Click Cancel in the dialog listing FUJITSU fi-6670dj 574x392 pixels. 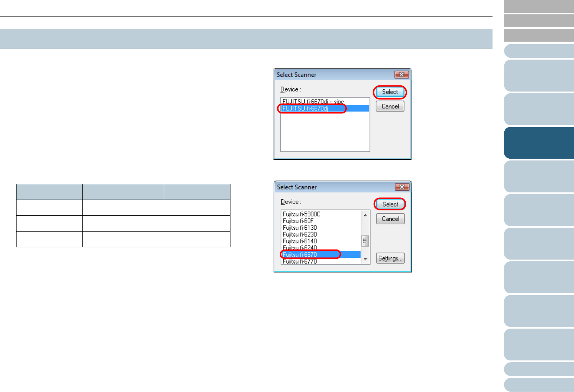click(x=390, y=106)
